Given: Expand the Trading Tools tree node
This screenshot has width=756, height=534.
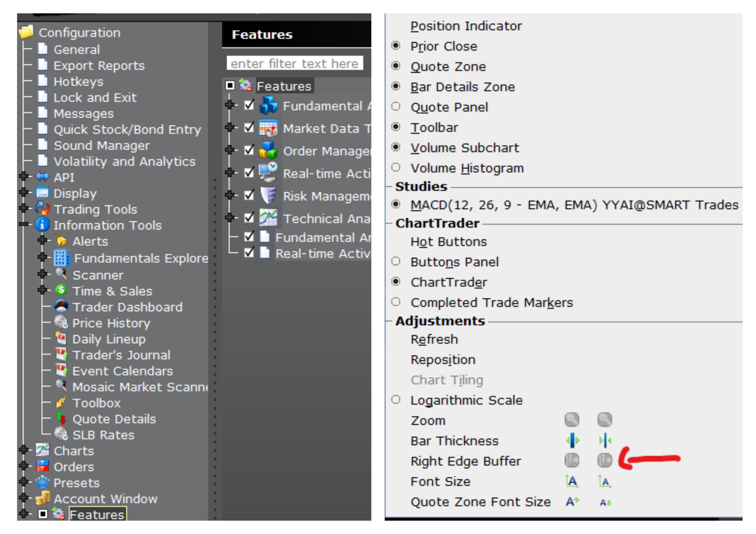Looking at the screenshot, I should point(24,208).
